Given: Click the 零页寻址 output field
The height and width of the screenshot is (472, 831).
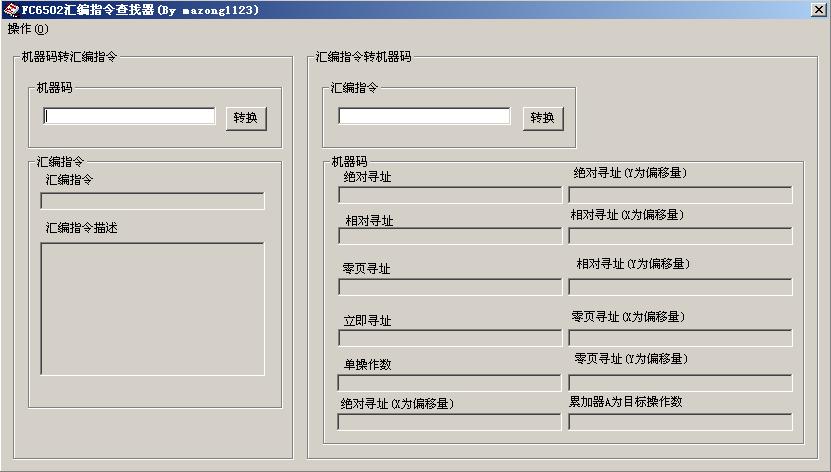Looking at the screenshot, I should pos(450,287).
